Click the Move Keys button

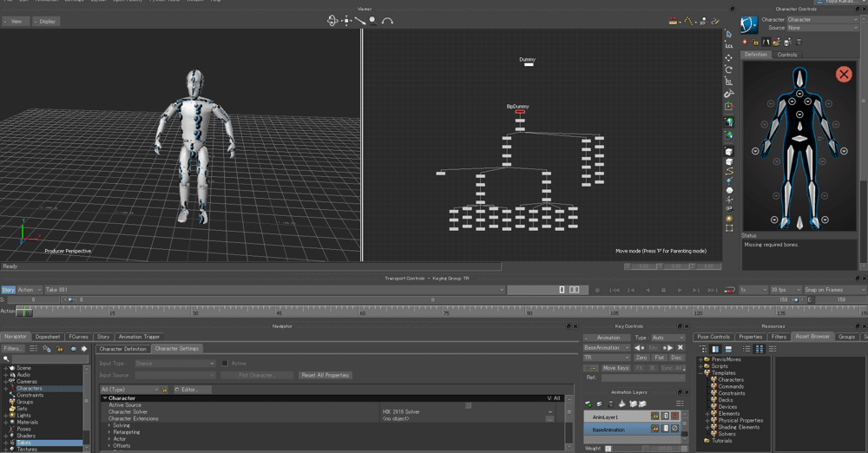pyautogui.click(x=615, y=368)
